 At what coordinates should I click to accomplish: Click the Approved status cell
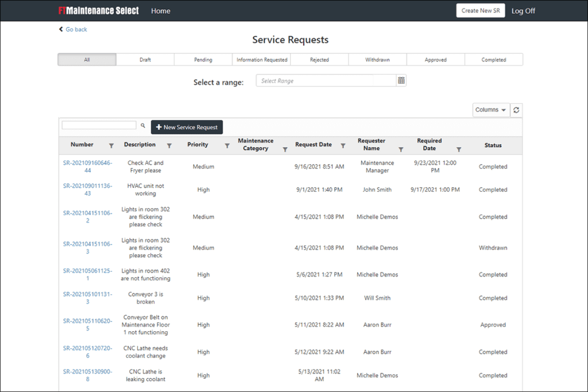[x=493, y=325]
